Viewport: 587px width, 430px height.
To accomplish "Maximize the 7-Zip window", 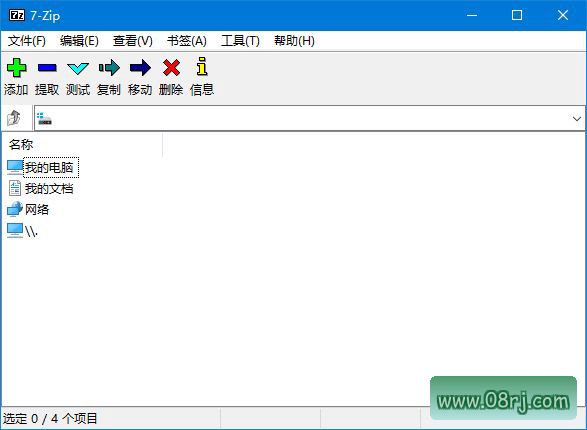I will (x=517, y=15).
